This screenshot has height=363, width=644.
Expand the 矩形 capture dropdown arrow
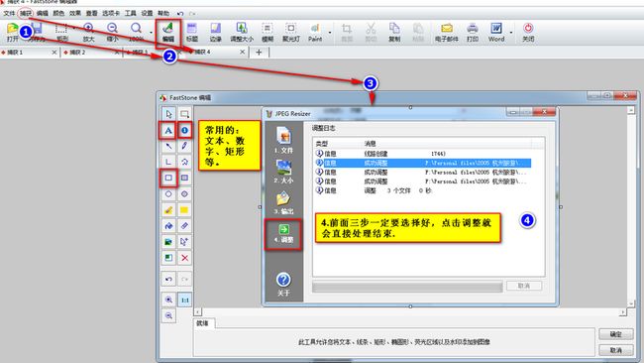(x=74, y=28)
